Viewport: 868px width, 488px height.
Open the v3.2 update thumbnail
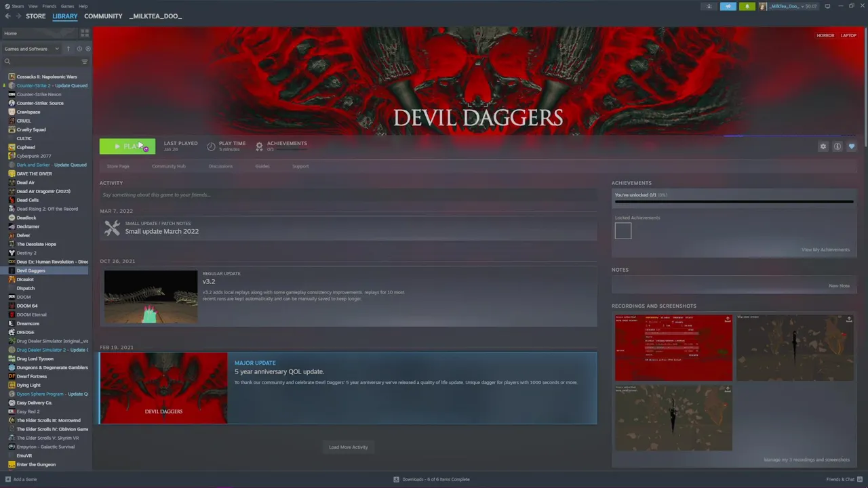[x=151, y=297]
